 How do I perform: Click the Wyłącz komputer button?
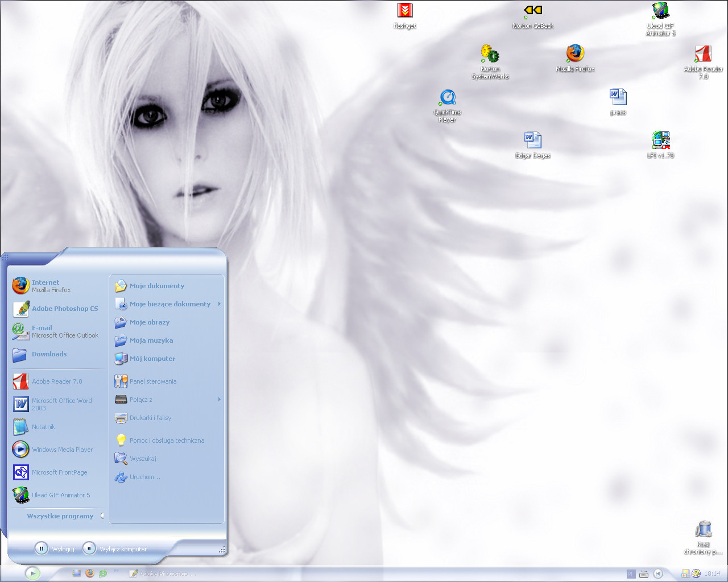pyautogui.click(x=115, y=548)
